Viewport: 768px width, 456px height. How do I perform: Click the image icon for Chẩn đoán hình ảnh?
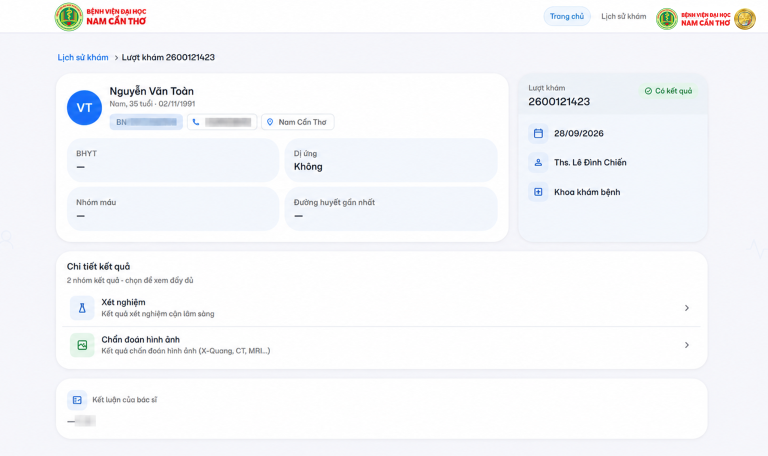coord(82,345)
